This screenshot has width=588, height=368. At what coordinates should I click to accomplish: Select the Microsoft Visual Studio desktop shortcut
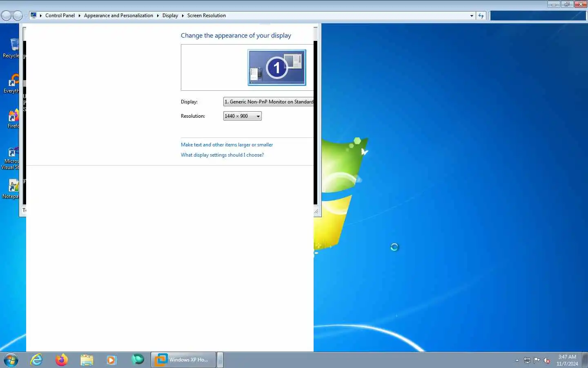tap(11, 158)
